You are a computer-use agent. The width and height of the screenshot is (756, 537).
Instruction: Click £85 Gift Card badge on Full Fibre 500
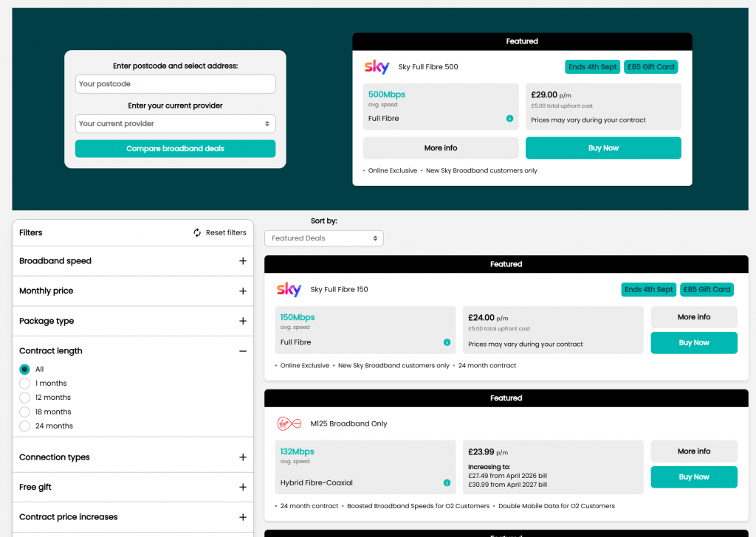tap(650, 66)
